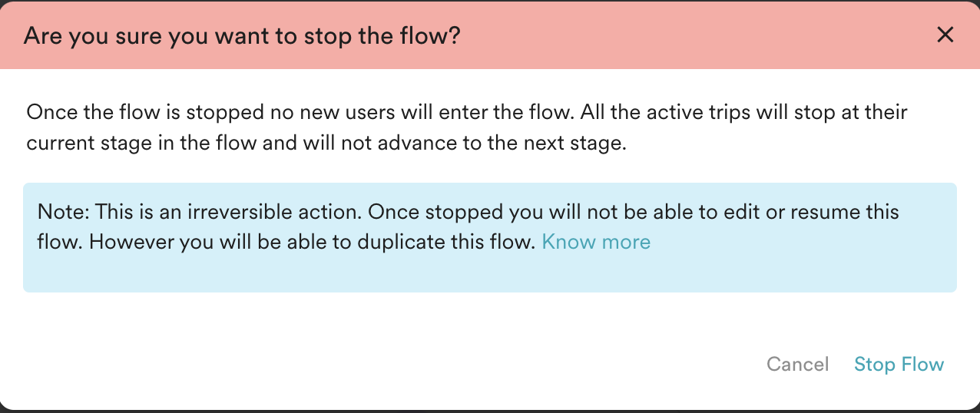Click empty space in the red header bar

click(x=691, y=35)
